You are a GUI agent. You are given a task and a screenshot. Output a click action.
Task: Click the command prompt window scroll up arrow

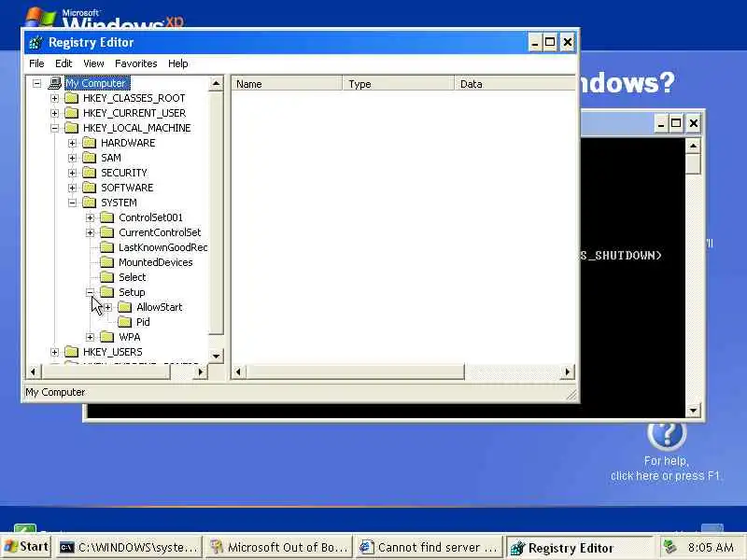(x=693, y=146)
